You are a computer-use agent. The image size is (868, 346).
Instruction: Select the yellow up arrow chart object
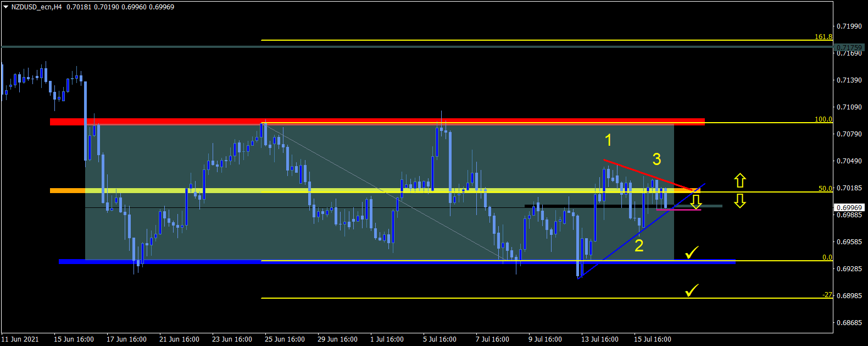pyautogui.click(x=740, y=180)
